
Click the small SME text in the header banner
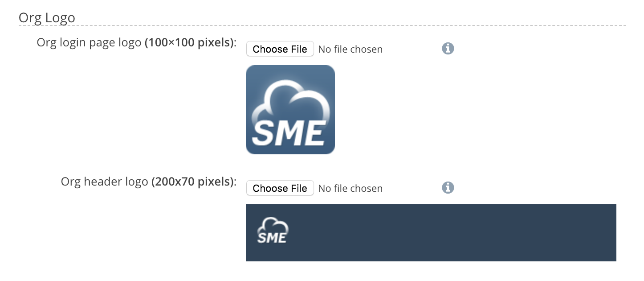(272, 238)
